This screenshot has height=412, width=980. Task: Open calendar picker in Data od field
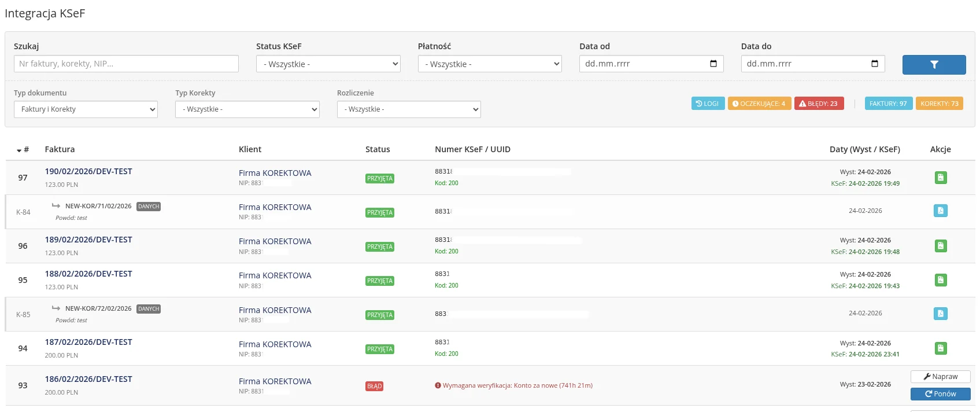pos(713,64)
